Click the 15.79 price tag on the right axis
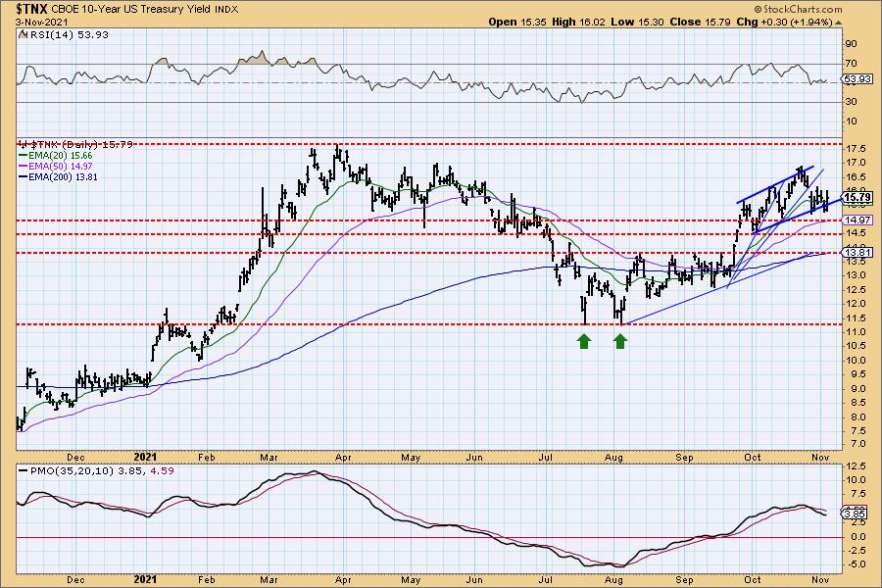This screenshot has width=882, height=588. (x=857, y=198)
